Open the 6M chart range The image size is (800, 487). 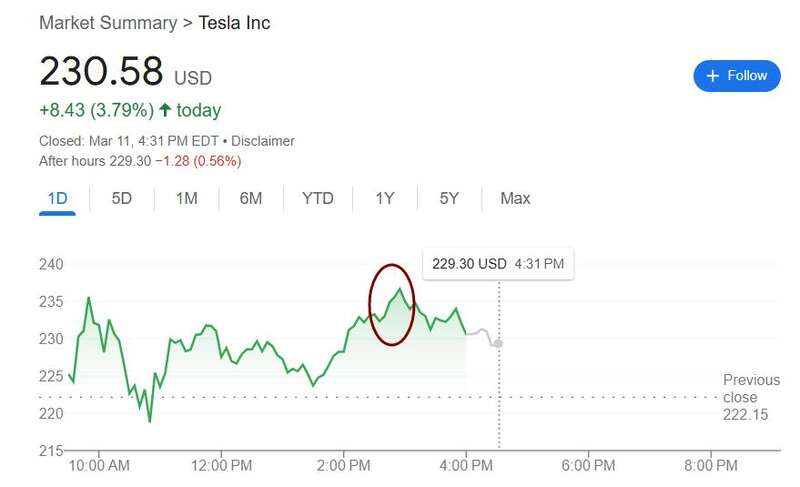pos(251,198)
